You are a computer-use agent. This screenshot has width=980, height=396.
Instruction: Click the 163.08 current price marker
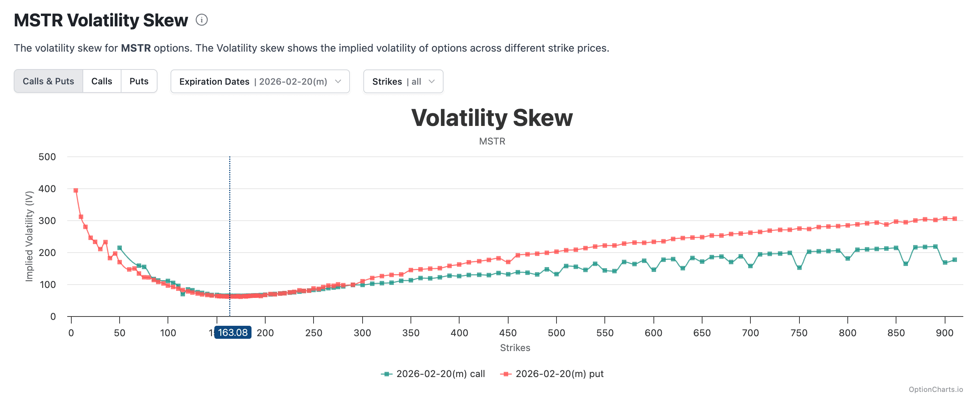pyautogui.click(x=233, y=332)
